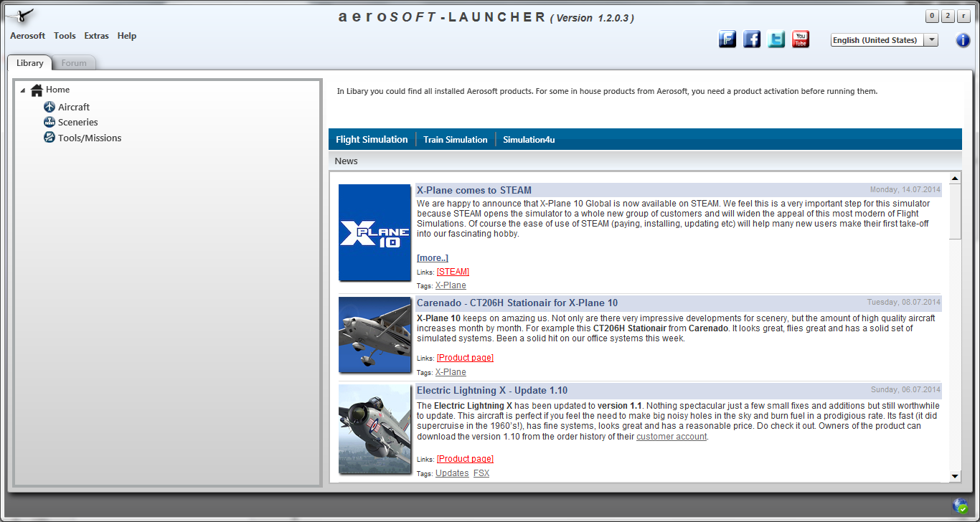This screenshot has height=522, width=980.
Task: Open the Aerosoft Facebook page icon
Action: coord(752,39)
